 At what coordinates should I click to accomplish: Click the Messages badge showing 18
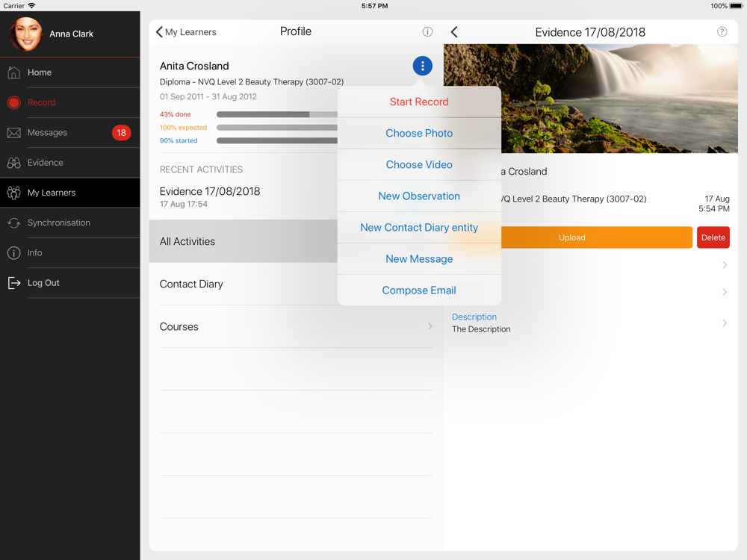[x=122, y=133]
